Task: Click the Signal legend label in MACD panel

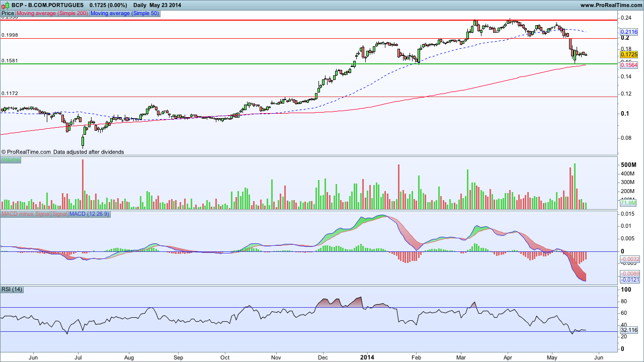Action: click(60, 214)
